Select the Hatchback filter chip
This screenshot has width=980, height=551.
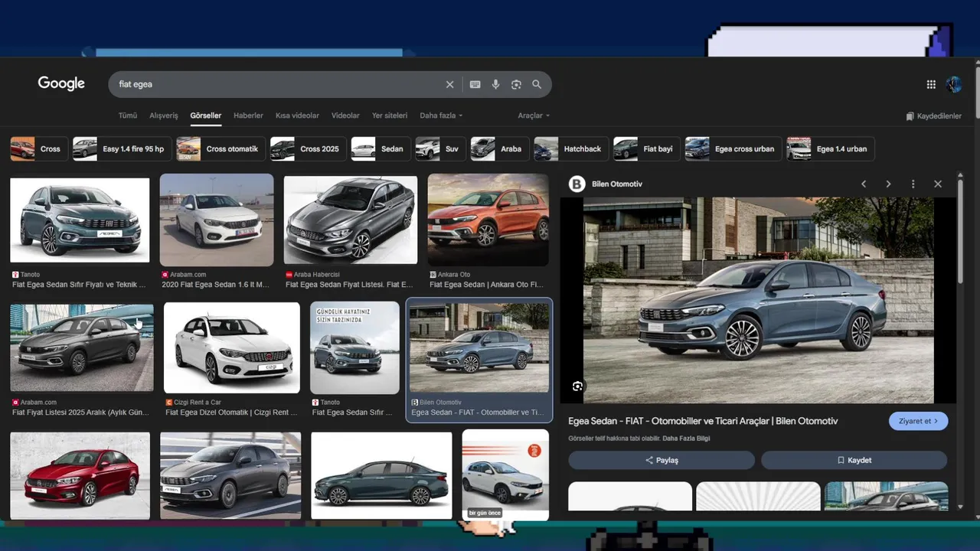point(571,148)
